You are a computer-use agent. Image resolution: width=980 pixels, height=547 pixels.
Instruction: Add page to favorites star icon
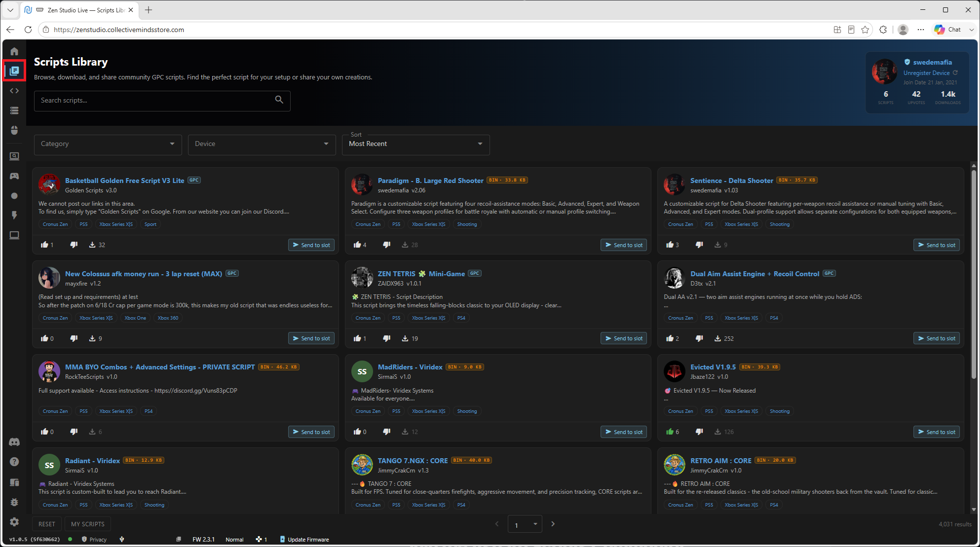(x=865, y=30)
